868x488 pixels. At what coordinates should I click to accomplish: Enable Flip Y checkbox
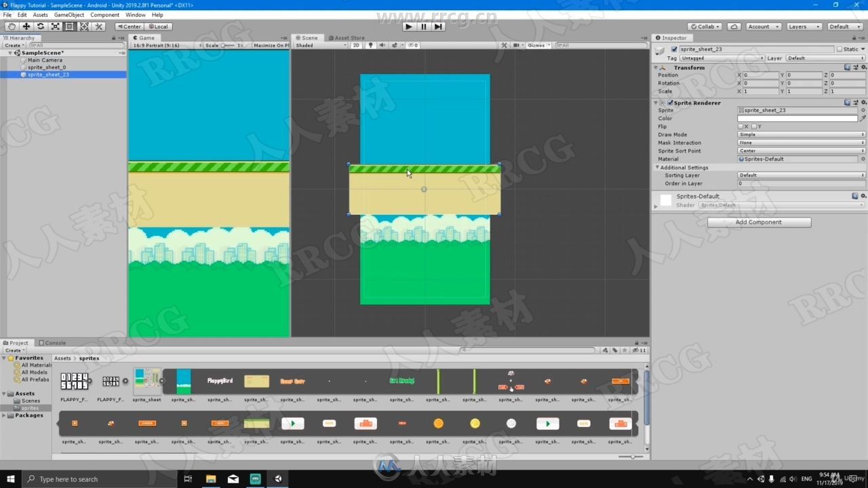(754, 126)
